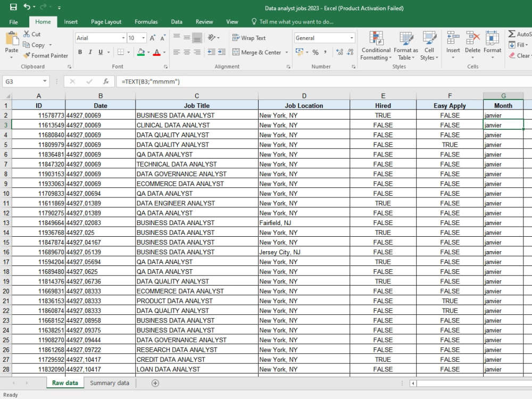
Task: Open the Formulas ribbon tab
Action: pos(146,22)
